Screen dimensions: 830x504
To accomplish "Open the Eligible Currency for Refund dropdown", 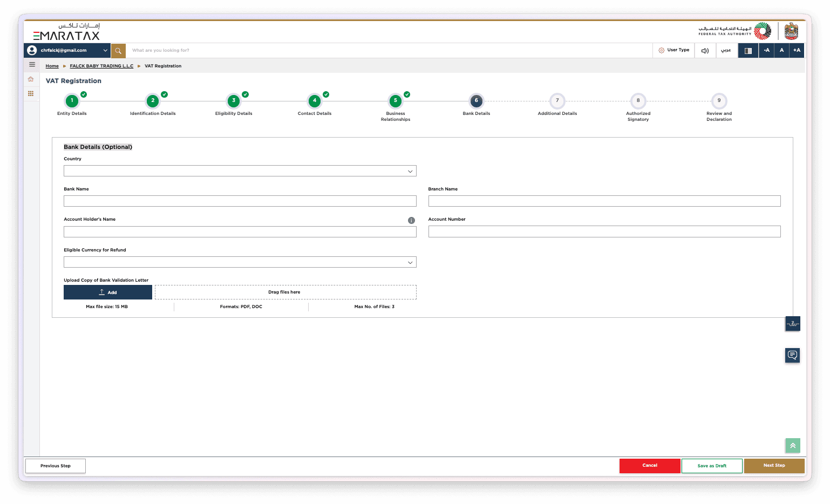I will [240, 262].
